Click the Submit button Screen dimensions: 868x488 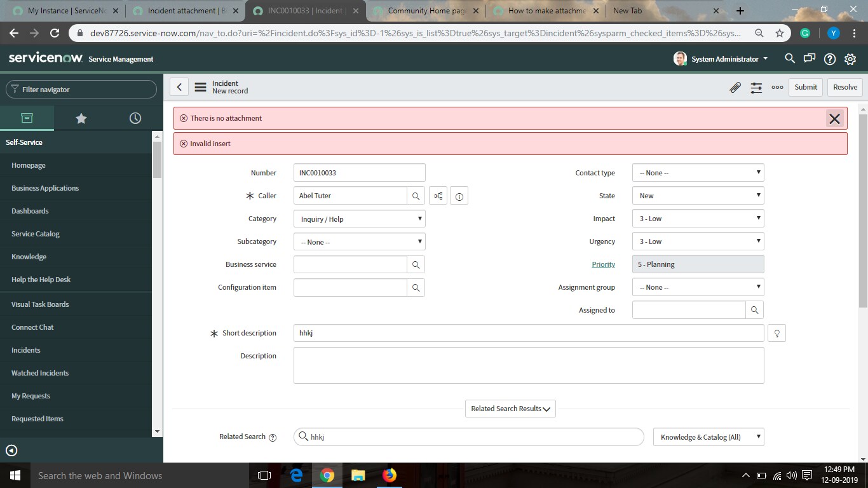pos(806,87)
